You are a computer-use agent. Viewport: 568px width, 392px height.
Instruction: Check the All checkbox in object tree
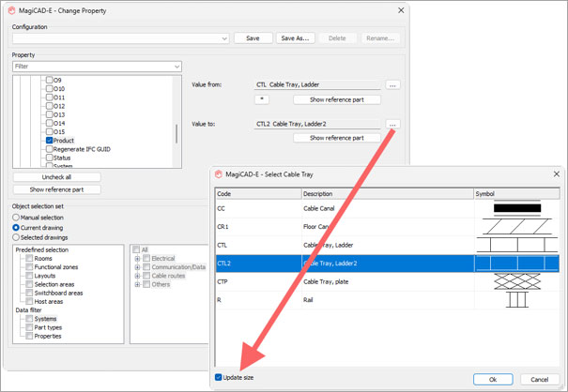(x=136, y=249)
